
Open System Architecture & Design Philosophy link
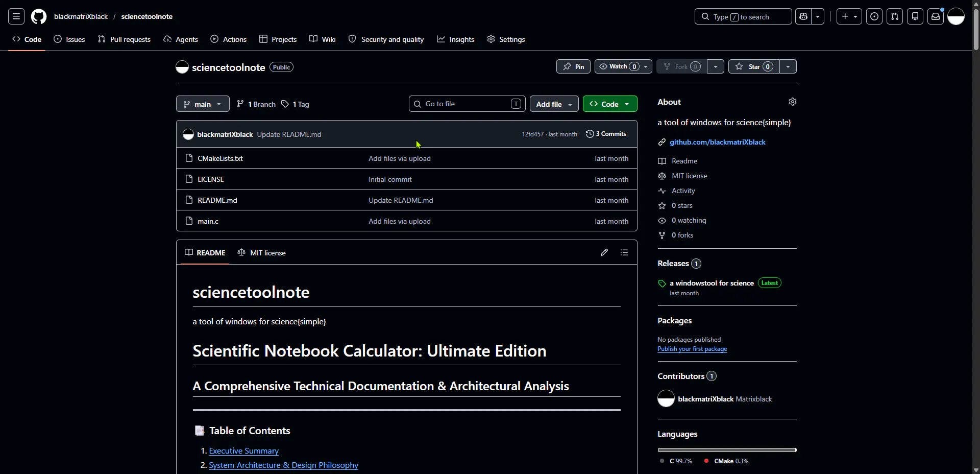coord(283,465)
